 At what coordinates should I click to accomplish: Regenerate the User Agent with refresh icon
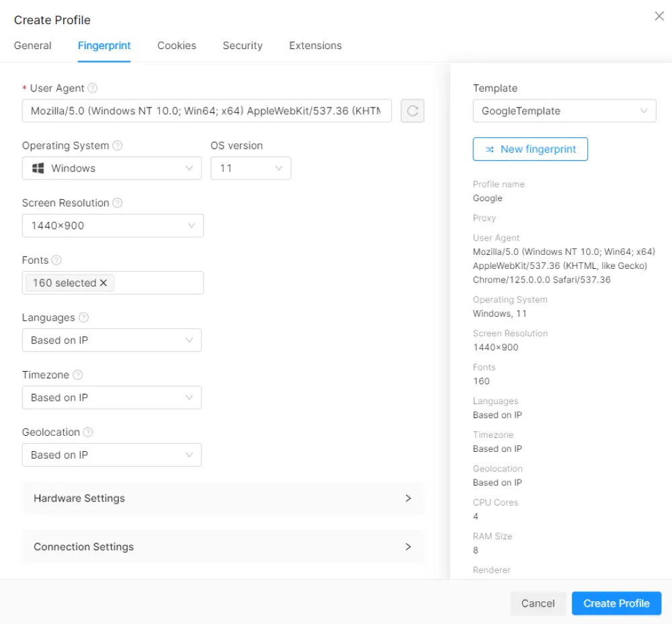pyautogui.click(x=413, y=111)
